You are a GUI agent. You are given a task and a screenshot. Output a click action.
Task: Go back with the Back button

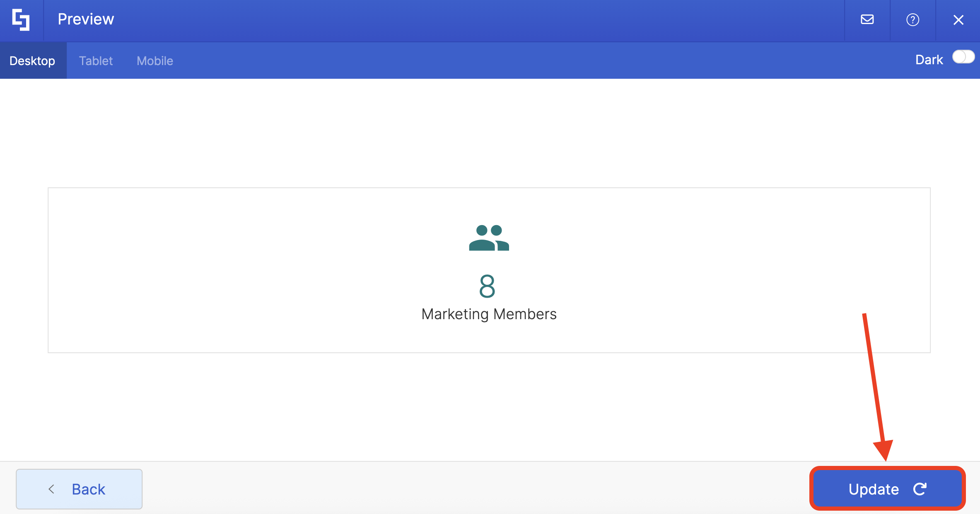(79, 489)
